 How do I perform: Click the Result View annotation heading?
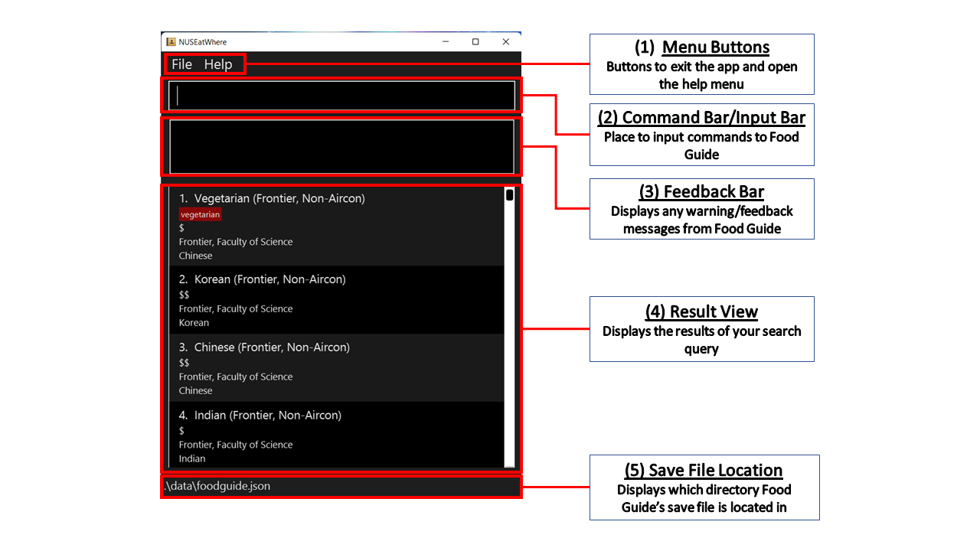[x=701, y=311]
